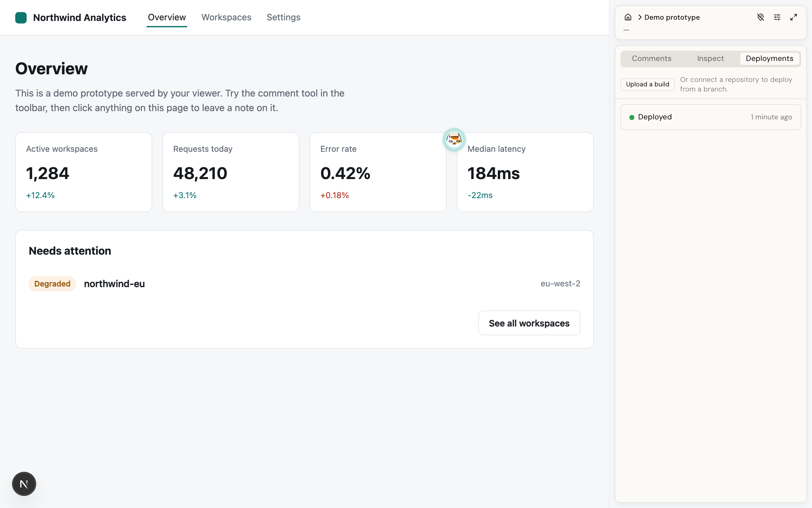Click the Degraded status badge
This screenshot has width=812, height=508.
[52, 284]
